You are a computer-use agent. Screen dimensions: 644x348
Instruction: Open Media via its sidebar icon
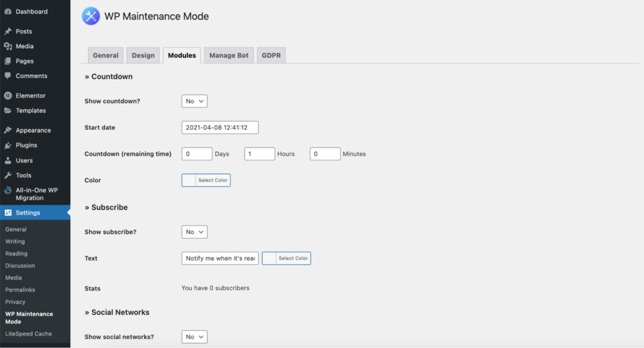point(8,46)
